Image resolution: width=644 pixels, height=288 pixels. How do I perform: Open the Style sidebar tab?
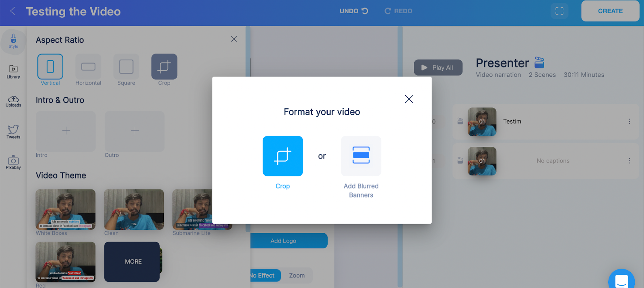[13, 41]
